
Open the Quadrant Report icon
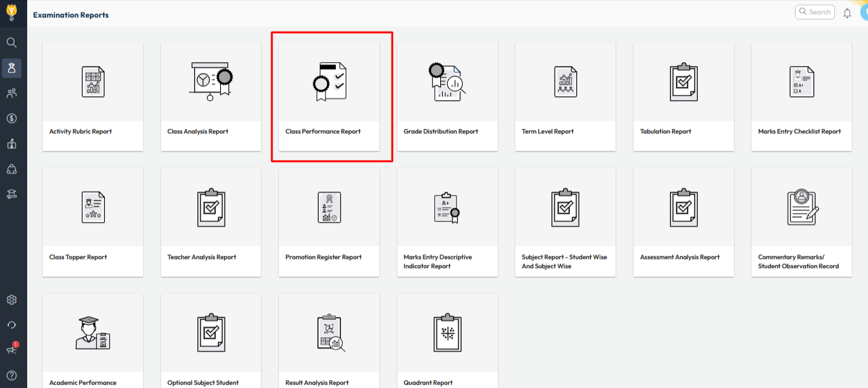(447, 333)
